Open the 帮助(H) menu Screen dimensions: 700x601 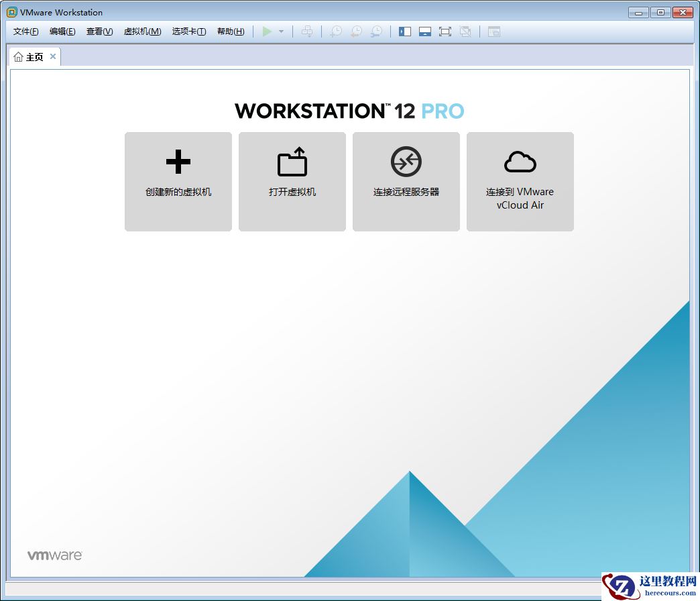point(231,31)
